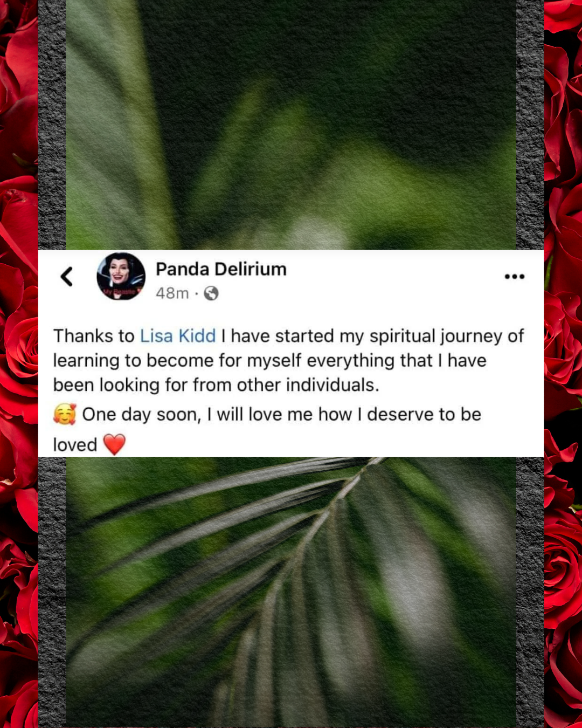Tap the back chevron arrow
Image resolution: width=582 pixels, height=728 pixels.
pos(67,277)
